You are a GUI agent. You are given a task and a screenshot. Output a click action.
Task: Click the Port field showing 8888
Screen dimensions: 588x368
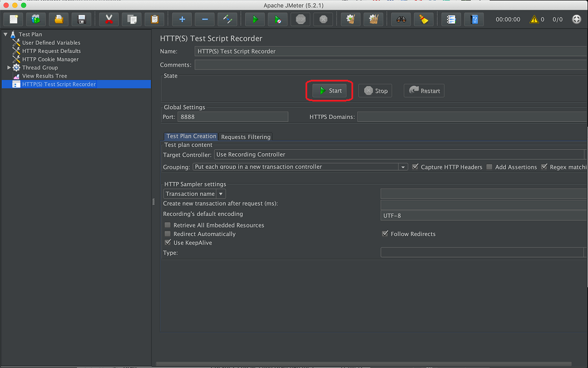pyautogui.click(x=233, y=117)
